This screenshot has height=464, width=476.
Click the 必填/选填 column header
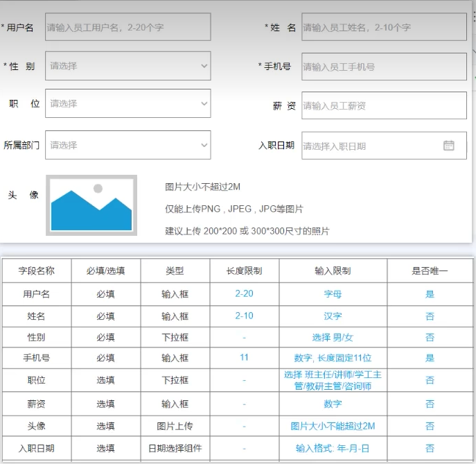click(105, 271)
